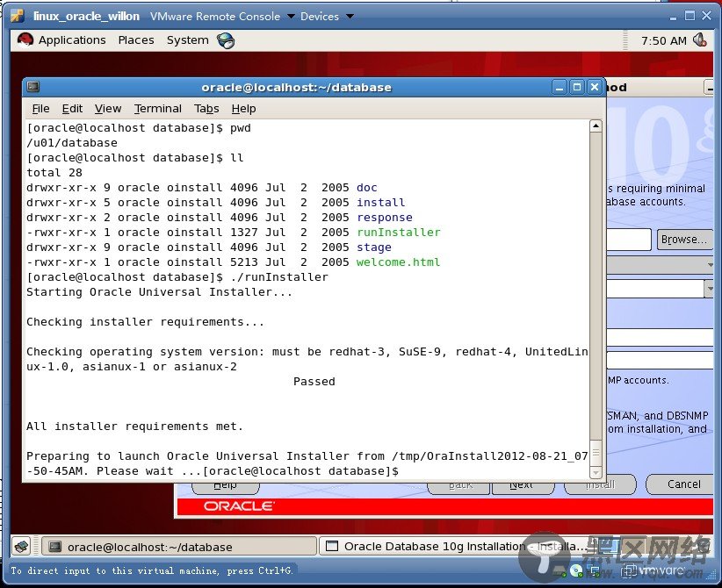The width and height of the screenshot is (722, 588).
Task: Open the Places menu
Action: [x=136, y=40]
